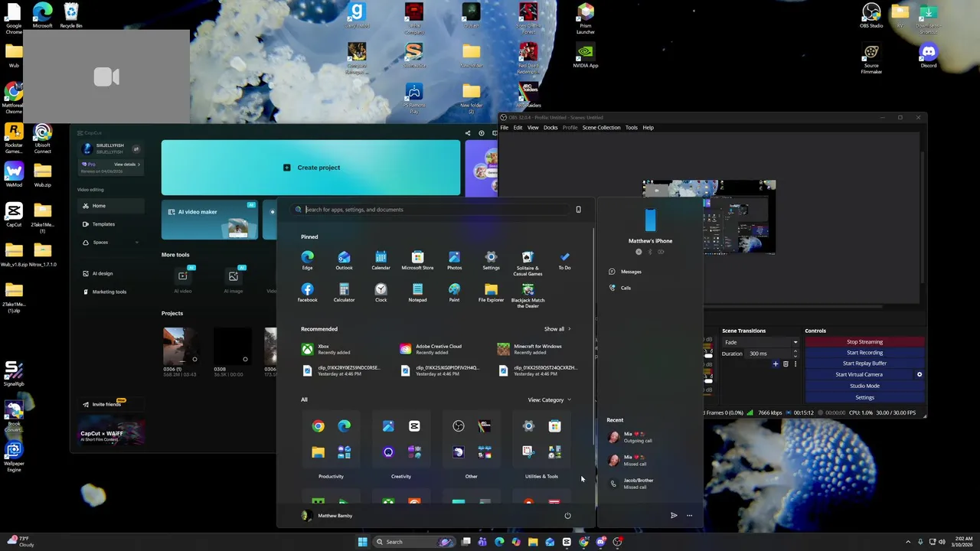Click OBS transition Duration 300 ms field
The height and width of the screenshot is (551, 980).
pyautogui.click(x=768, y=354)
